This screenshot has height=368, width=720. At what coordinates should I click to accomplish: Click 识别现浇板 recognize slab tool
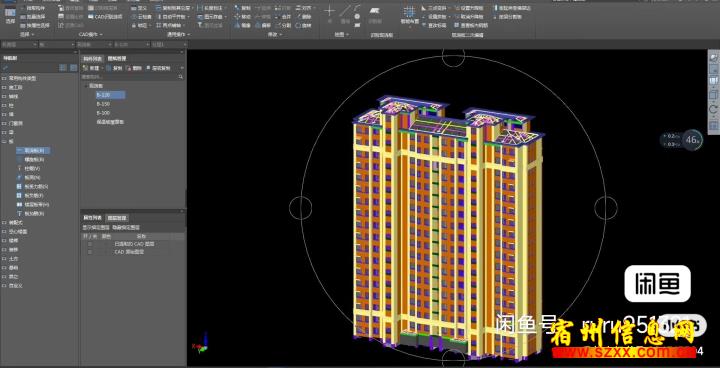click(375, 15)
